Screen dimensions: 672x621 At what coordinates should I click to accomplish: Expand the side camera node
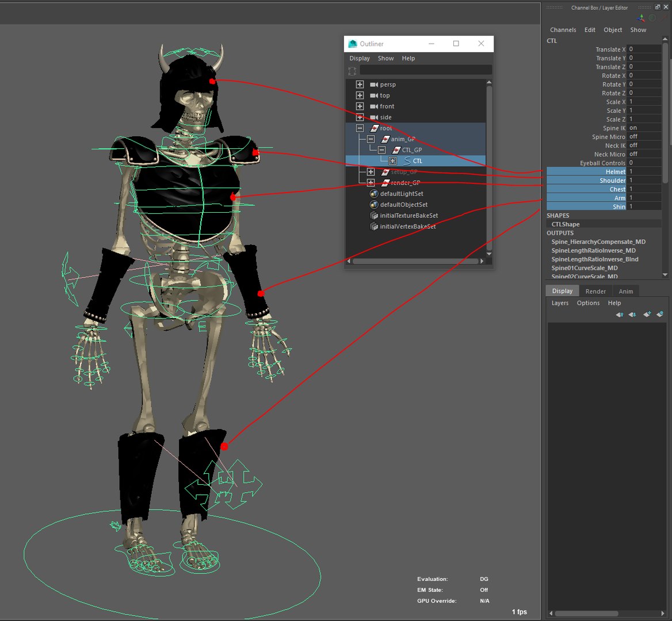[360, 117]
